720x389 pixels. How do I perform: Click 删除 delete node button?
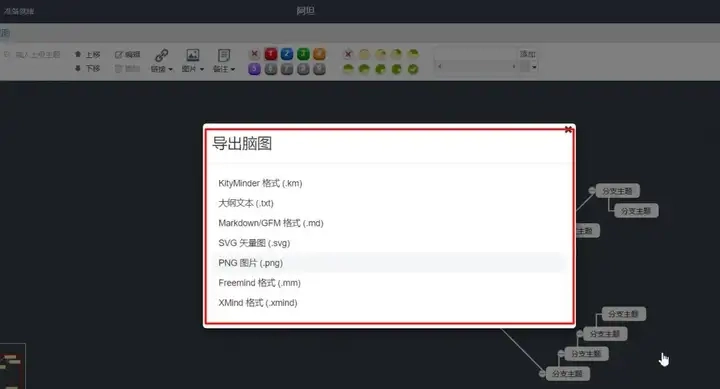coord(127,68)
